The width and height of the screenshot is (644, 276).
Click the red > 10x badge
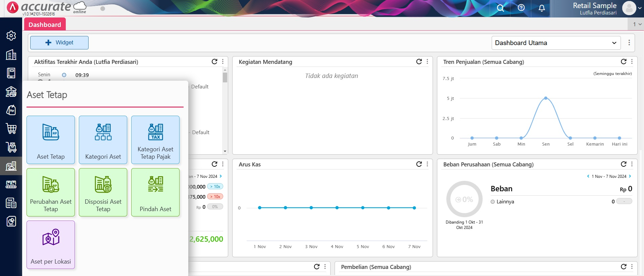pos(215,197)
